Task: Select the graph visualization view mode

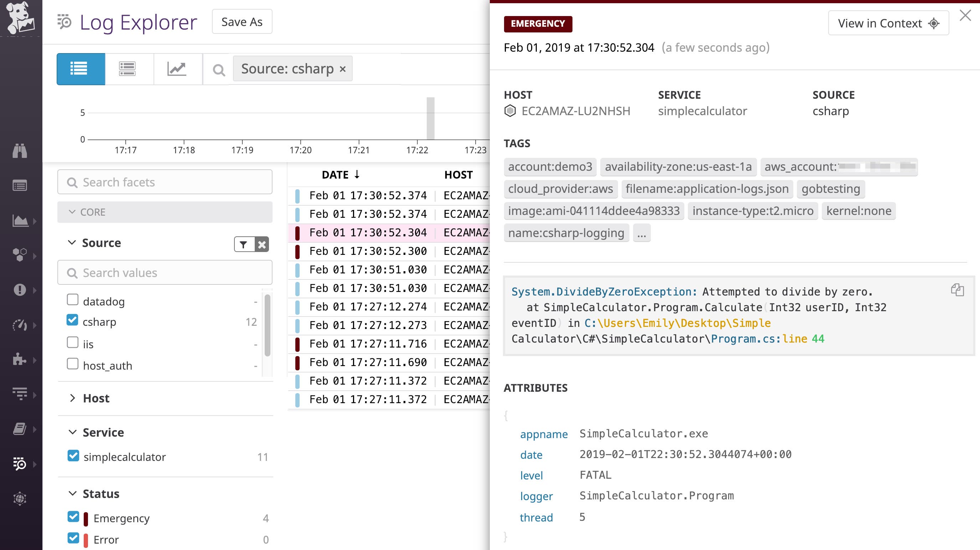Action: (177, 68)
